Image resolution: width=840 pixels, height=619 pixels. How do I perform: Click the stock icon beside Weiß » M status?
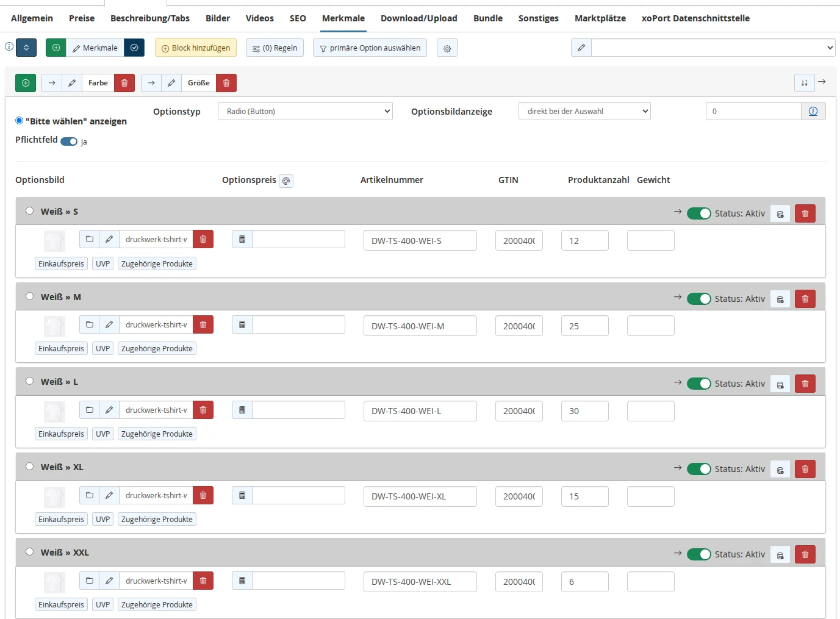pyautogui.click(x=780, y=299)
